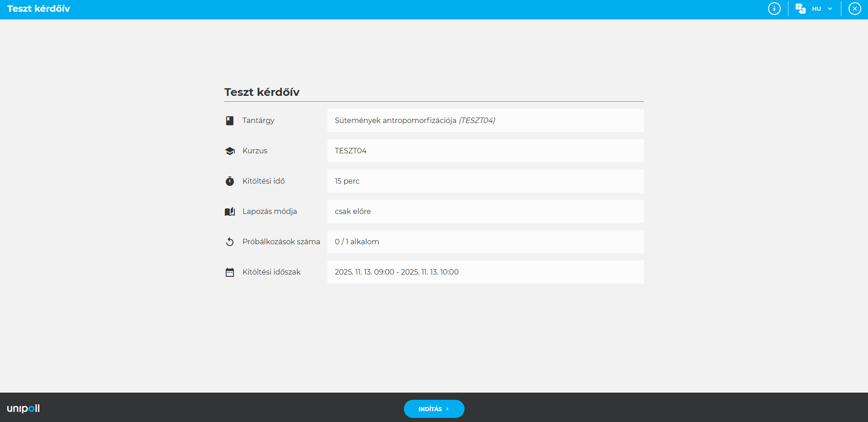Click the stopwatch icon beside Kitöltési idő

230,181
